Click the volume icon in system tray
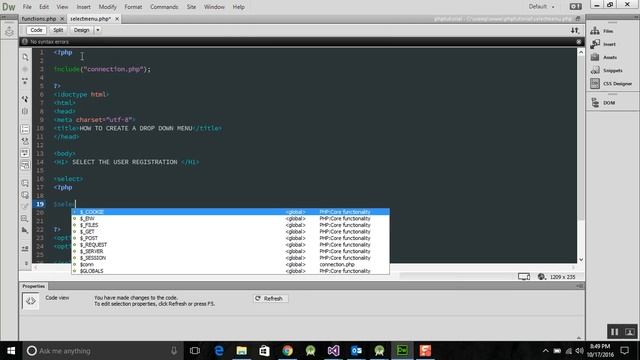The image size is (640, 360). [579, 351]
